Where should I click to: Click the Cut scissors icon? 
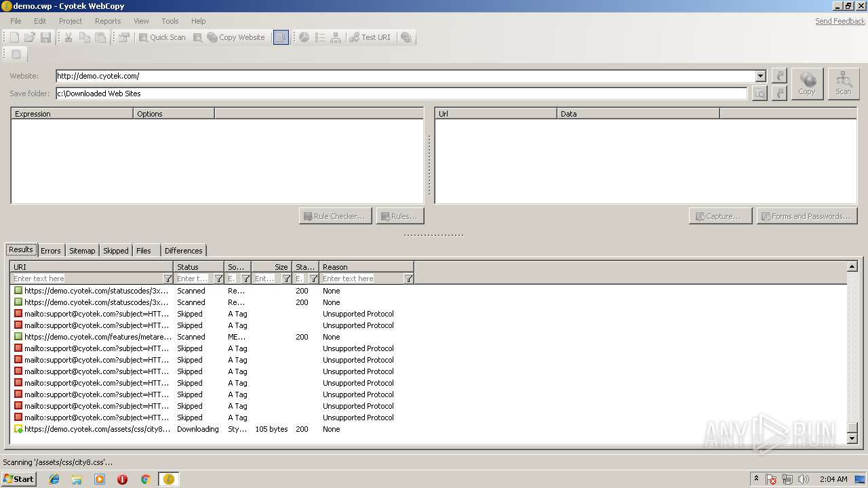click(68, 38)
